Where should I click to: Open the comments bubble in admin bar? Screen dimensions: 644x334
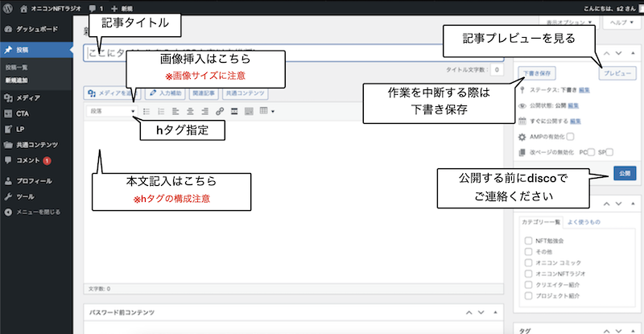[x=96, y=8]
